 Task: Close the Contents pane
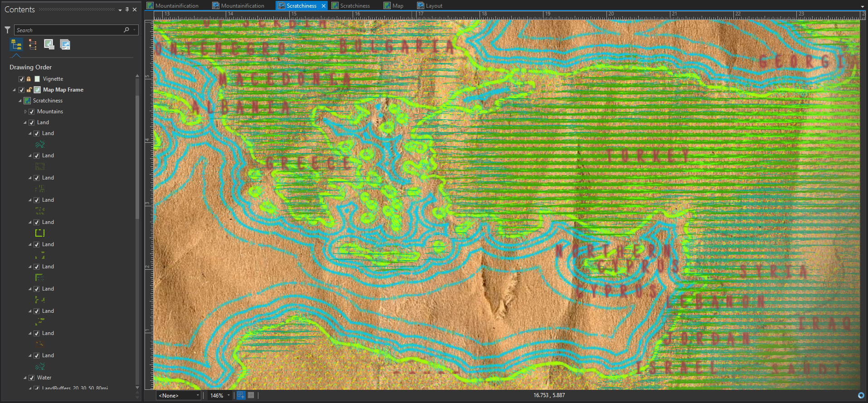(x=135, y=10)
